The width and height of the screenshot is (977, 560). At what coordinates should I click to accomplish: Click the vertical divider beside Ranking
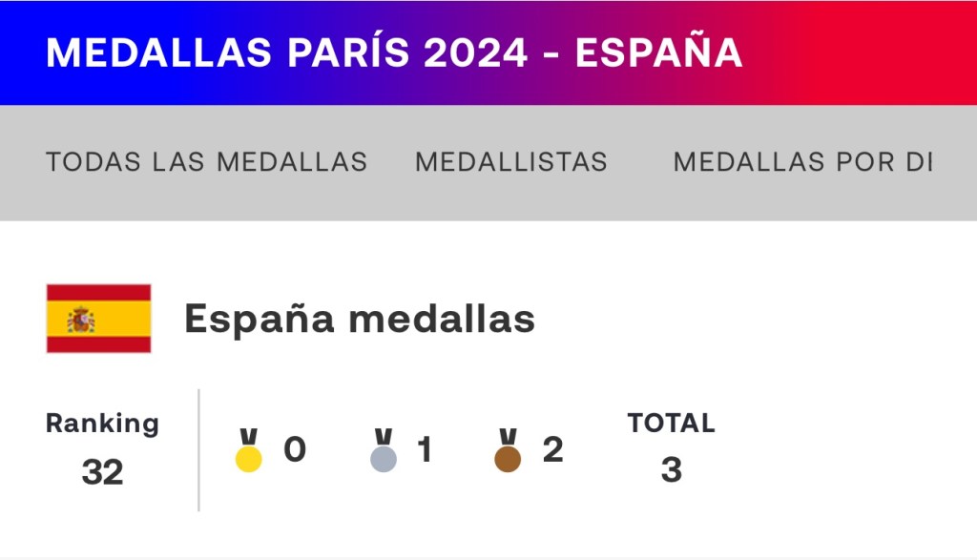coord(198,449)
